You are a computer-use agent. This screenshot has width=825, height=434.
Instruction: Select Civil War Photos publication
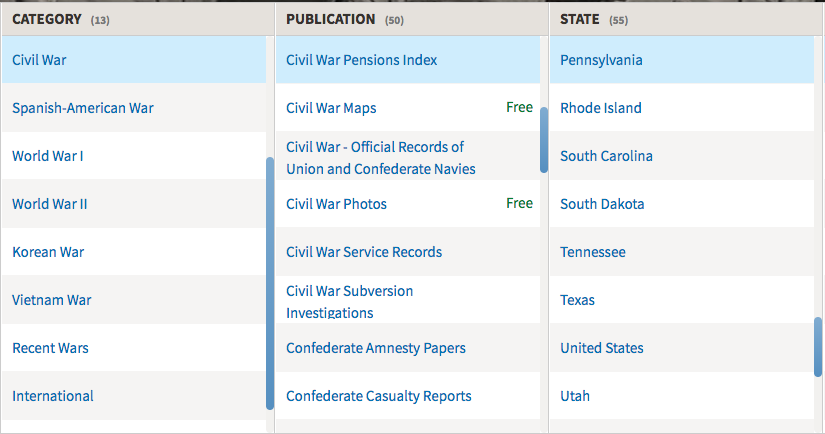[408, 204]
